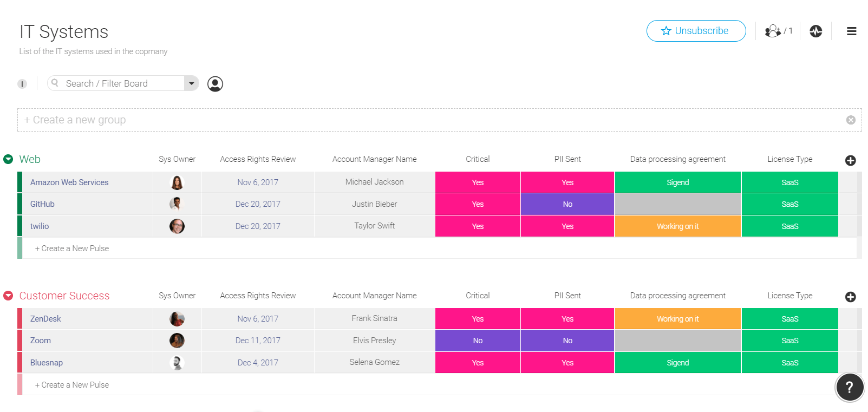Rename the Customer Success group title
868x412 pixels.
click(64, 296)
